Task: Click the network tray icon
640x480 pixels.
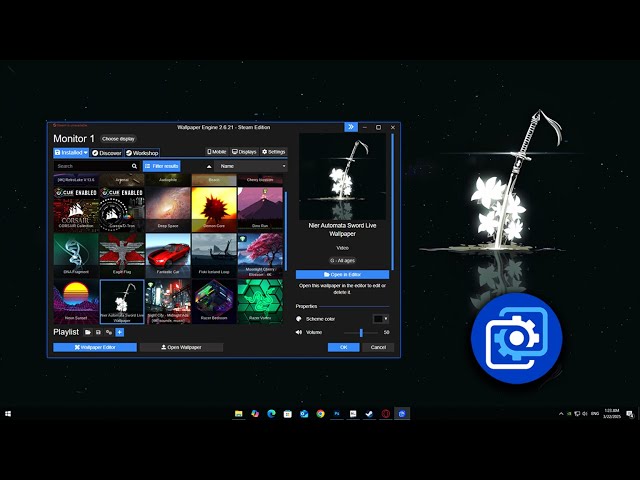Action: pyautogui.click(x=577, y=414)
